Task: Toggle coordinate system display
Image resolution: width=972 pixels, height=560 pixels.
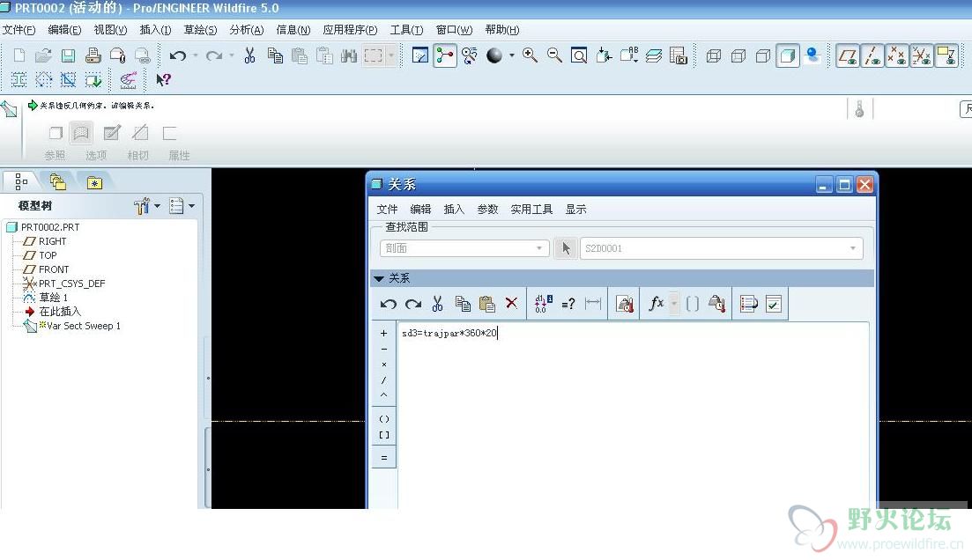Action: pyautogui.click(x=922, y=55)
